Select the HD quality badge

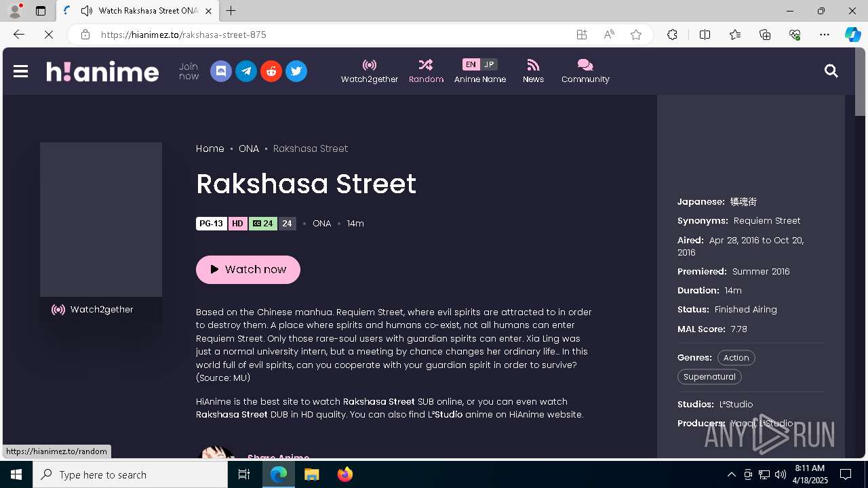(237, 224)
